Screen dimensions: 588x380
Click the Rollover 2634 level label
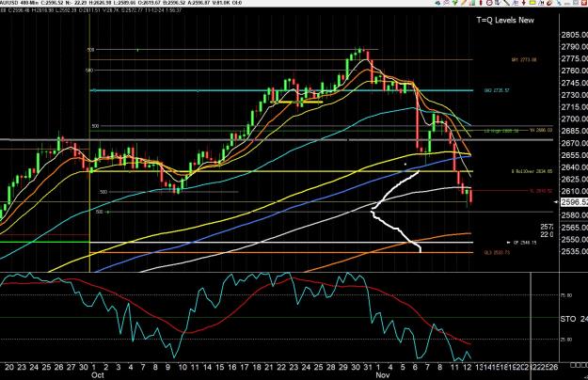(x=532, y=171)
